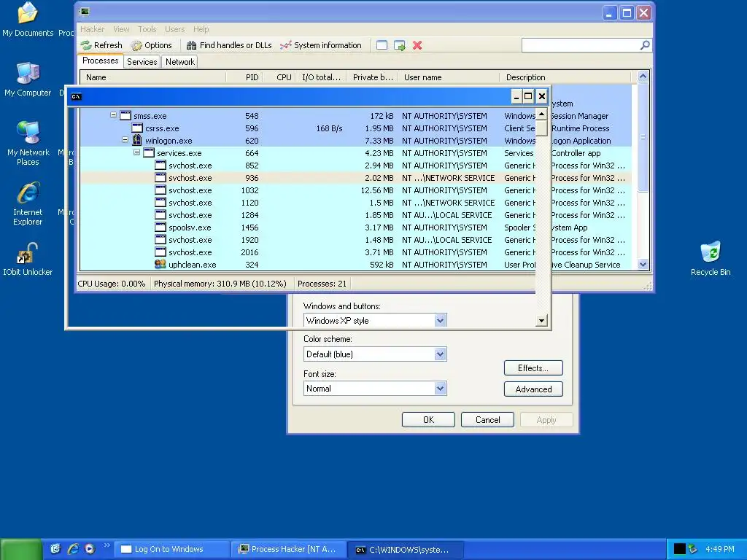
Task: Switch to the Services tab
Action: coord(142,62)
